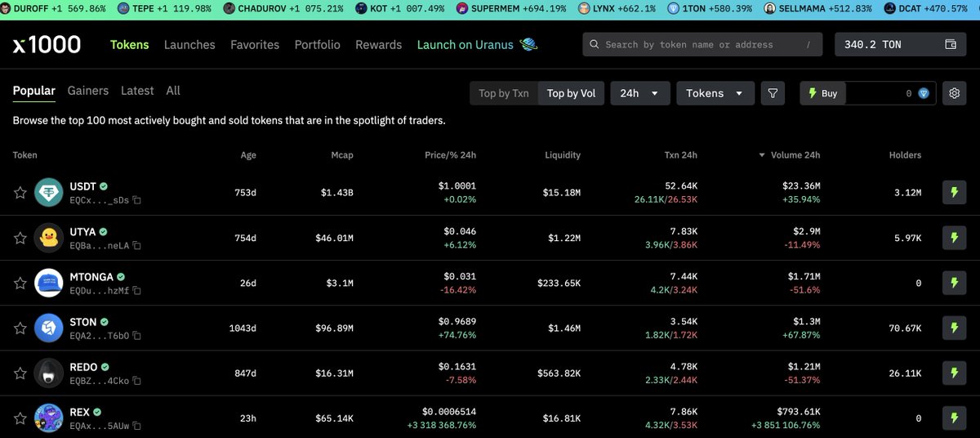Click STON price change +74.76%
This screenshot has width=980, height=438.
[x=457, y=335]
